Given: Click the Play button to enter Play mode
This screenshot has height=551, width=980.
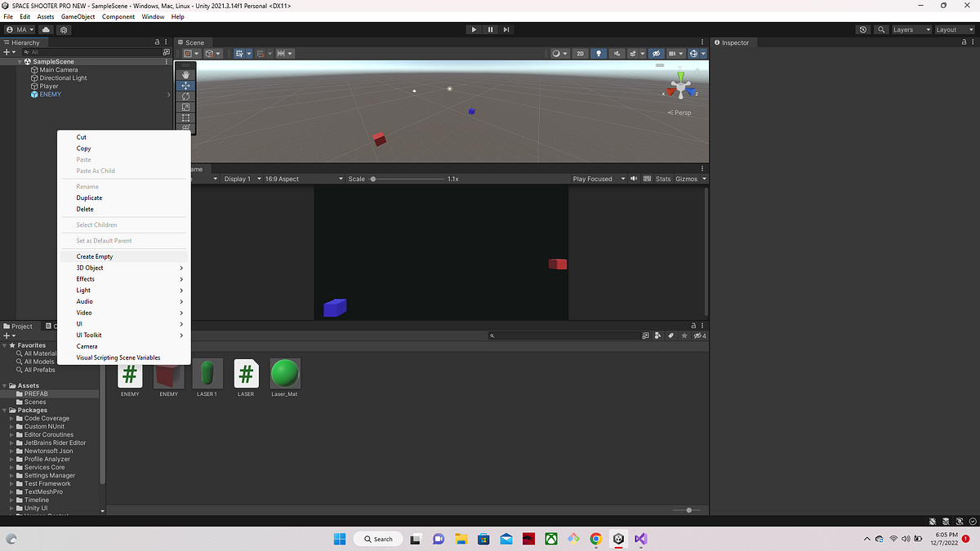Looking at the screenshot, I should point(474,29).
